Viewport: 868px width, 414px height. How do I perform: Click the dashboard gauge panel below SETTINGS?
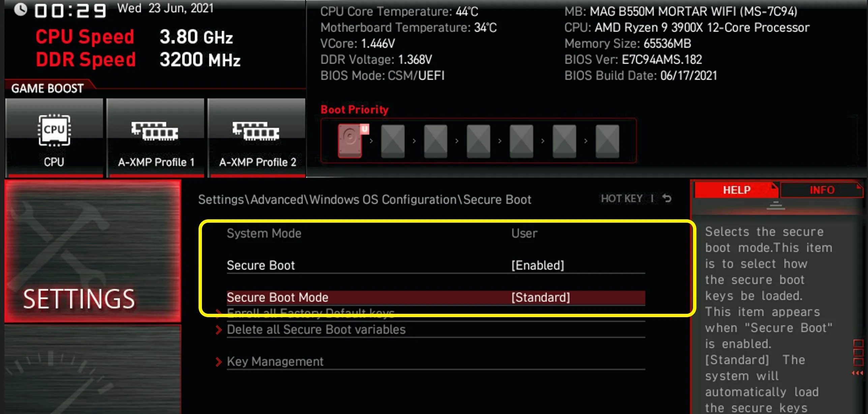pyautogui.click(x=93, y=369)
